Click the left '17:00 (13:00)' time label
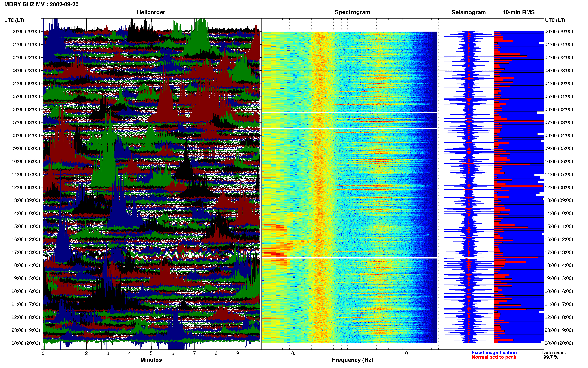This screenshot has height=368, width=588. pyautogui.click(x=26, y=252)
